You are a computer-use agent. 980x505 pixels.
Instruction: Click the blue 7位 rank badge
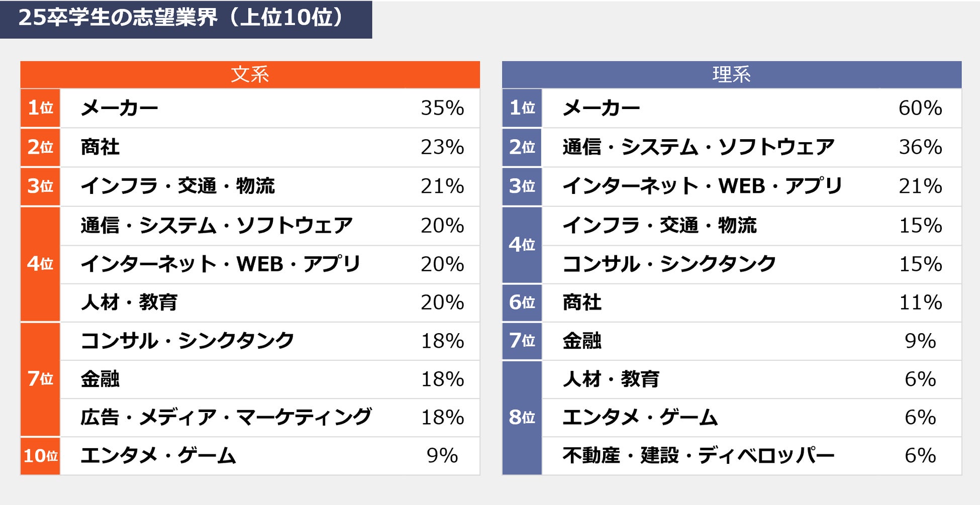[522, 341]
